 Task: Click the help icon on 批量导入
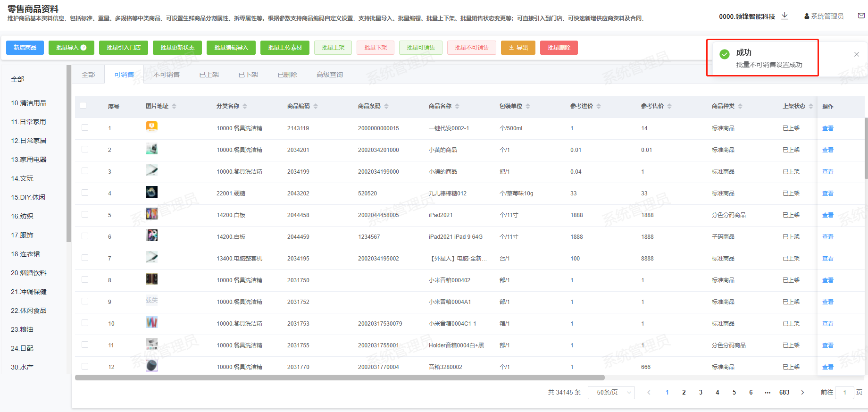[83, 48]
